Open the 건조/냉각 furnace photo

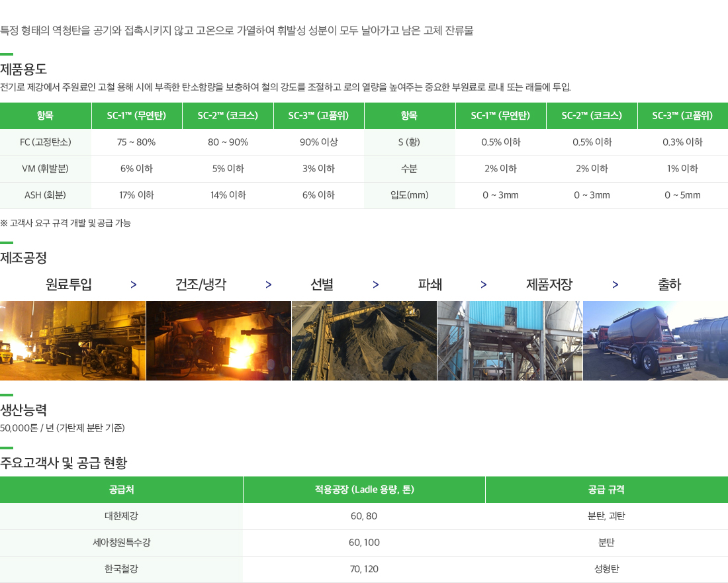(218, 341)
